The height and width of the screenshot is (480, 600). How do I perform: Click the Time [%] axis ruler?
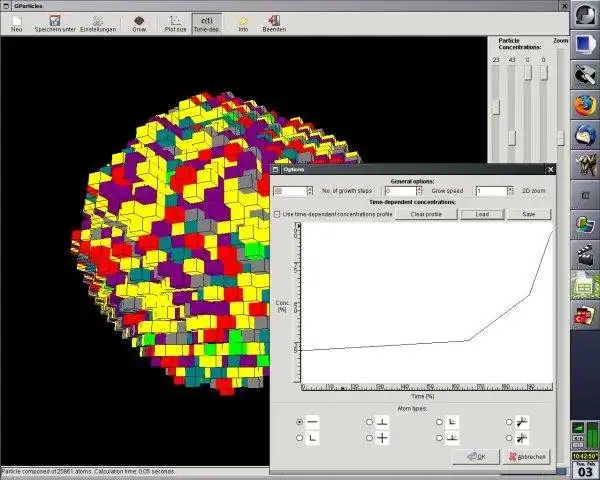[x=427, y=387]
